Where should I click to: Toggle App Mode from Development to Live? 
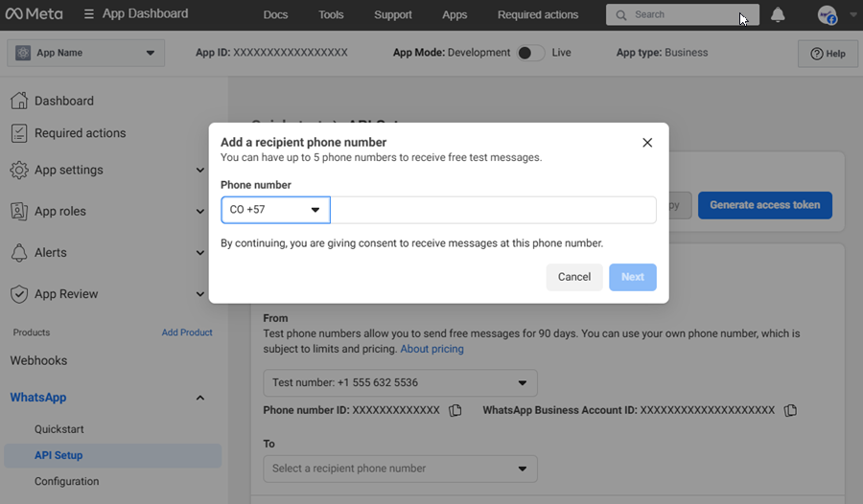(530, 53)
